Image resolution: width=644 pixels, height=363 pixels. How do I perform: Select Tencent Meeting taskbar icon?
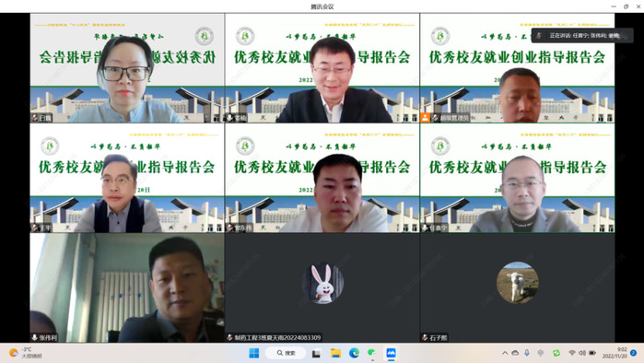(x=391, y=353)
